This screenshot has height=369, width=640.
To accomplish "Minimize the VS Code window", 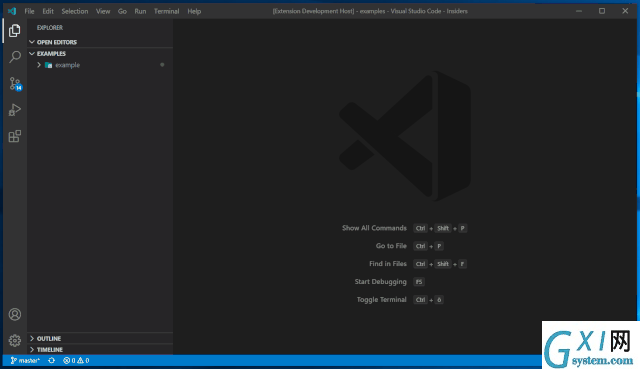I will pyautogui.click(x=579, y=11).
